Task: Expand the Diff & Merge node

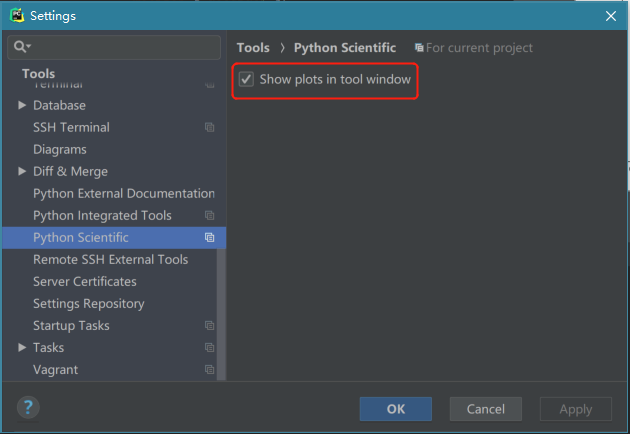Action: pos(22,171)
